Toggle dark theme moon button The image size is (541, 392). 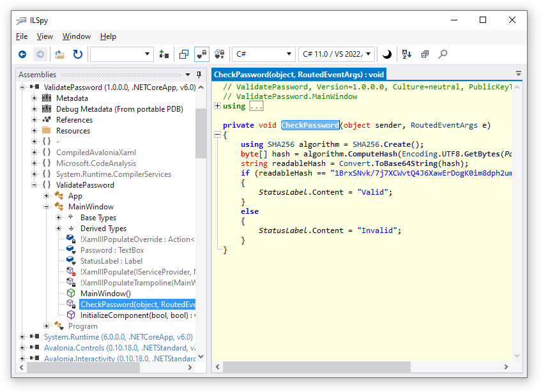pos(386,55)
